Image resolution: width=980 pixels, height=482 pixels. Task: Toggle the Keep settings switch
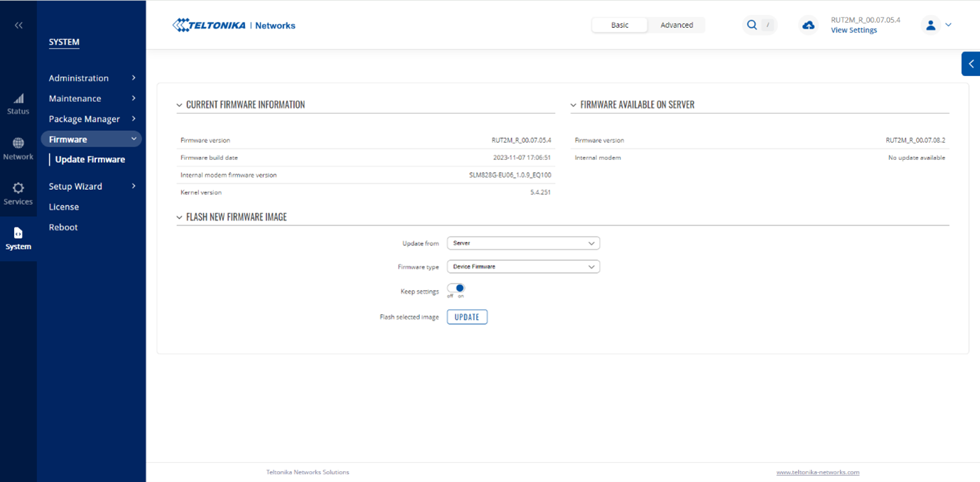pyautogui.click(x=456, y=289)
